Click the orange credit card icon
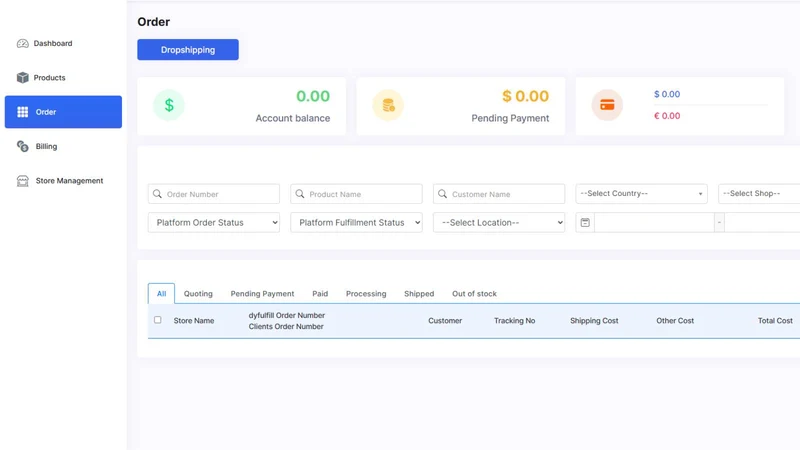The image size is (800, 450). pyautogui.click(x=607, y=105)
